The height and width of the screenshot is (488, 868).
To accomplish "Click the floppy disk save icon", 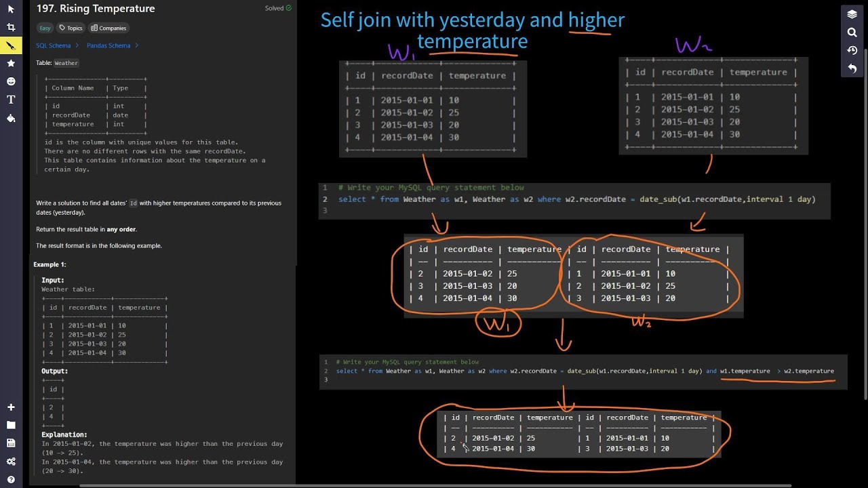I will tap(11, 443).
